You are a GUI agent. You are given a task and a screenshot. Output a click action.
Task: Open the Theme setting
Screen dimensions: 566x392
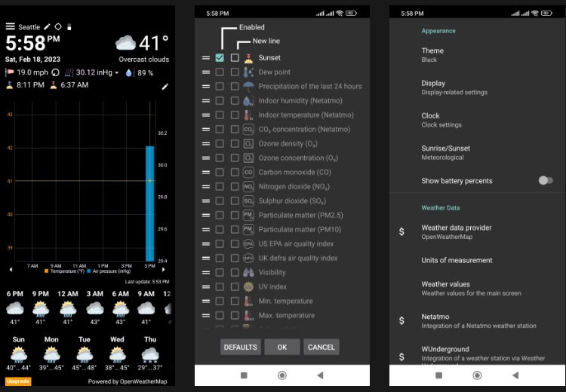[432, 54]
